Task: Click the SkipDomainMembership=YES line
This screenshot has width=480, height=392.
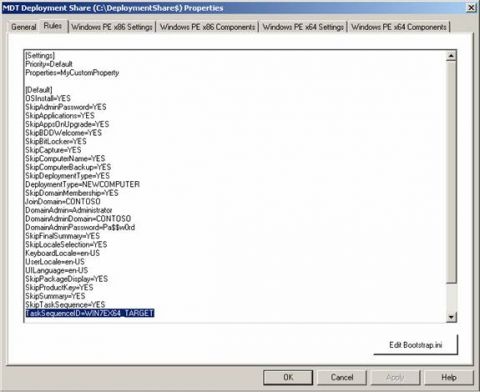Action: point(72,193)
